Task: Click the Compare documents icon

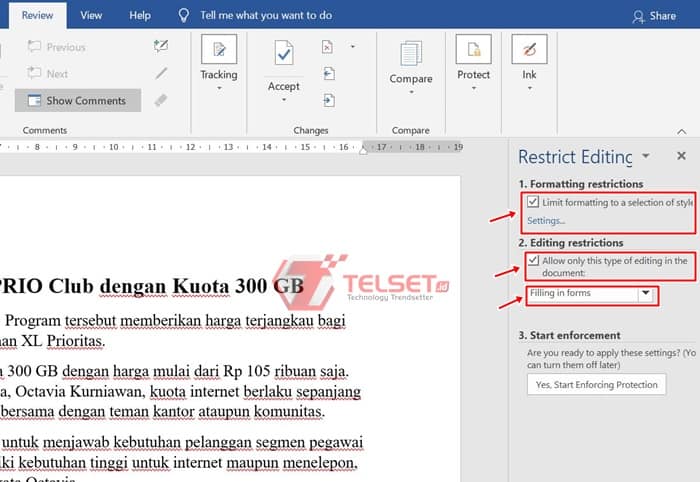Action: [x=410, y=54]
